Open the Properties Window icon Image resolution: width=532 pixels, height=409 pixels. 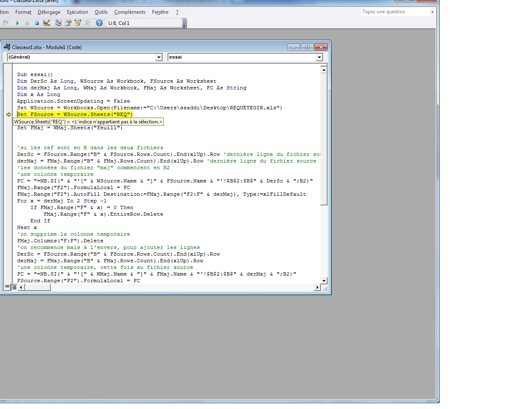coord(68,23)
